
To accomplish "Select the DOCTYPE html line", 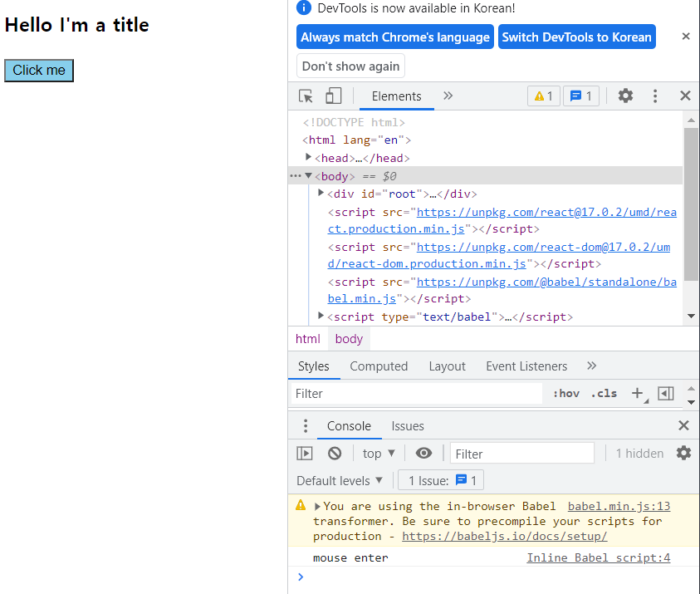I will click(354, 122).
